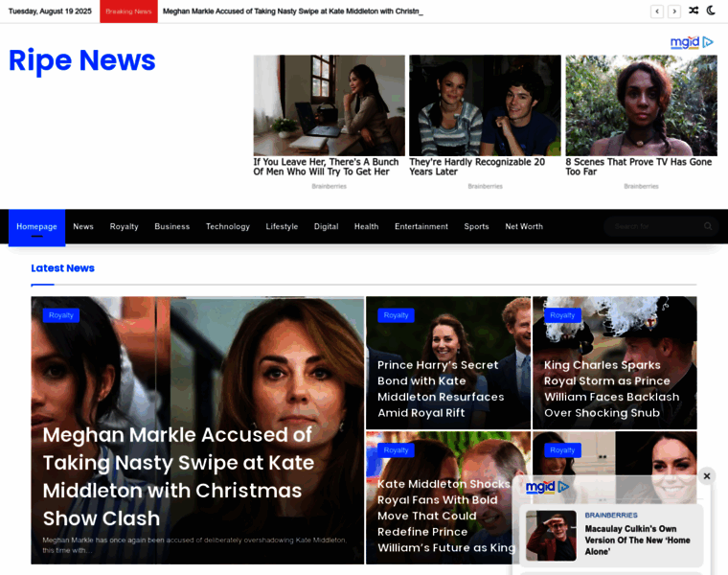Click Brainberries source under second ad
The width and height of the screenshot is (728, 575).
tap(486, 186)
